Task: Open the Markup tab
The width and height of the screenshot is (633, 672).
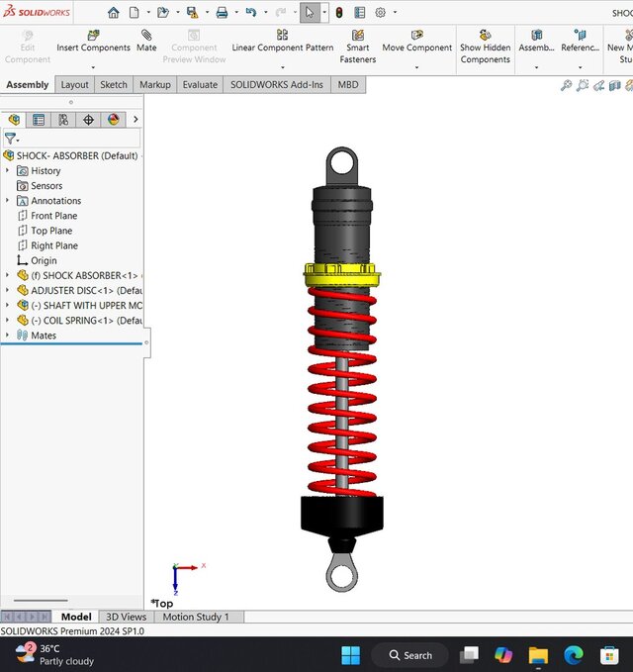Action: pyautogui.click(x=155, y=85)
